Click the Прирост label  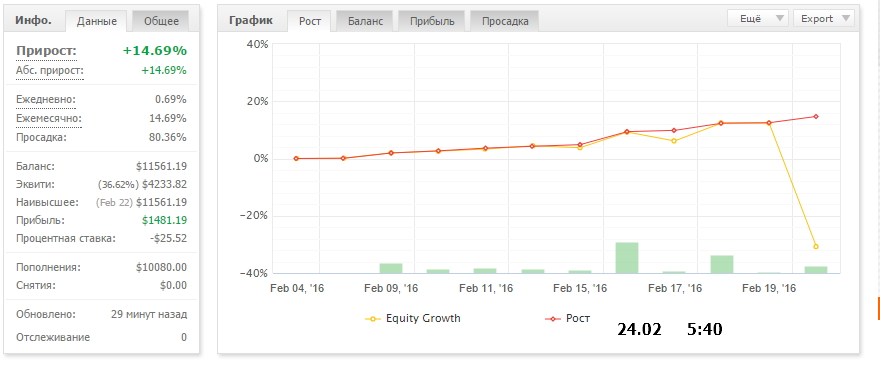pyautogui.click(x=47, y=51)
